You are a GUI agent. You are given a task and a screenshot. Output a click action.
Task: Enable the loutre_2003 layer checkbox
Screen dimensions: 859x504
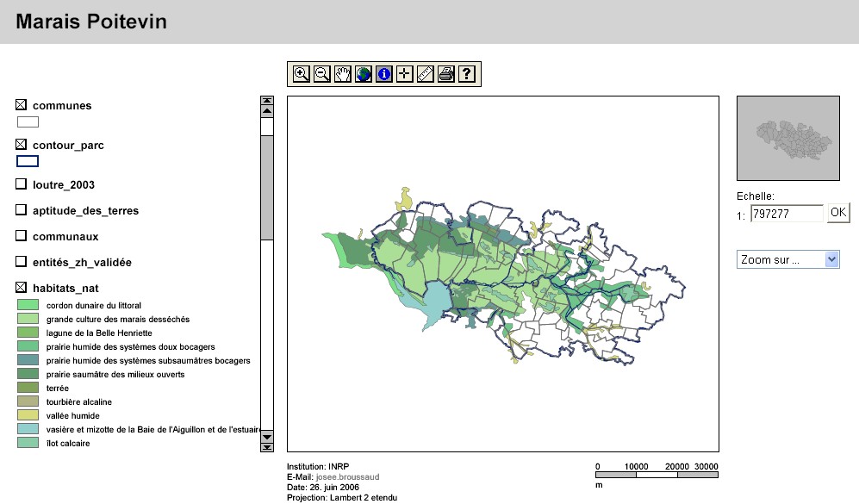(x=22, y=184)
